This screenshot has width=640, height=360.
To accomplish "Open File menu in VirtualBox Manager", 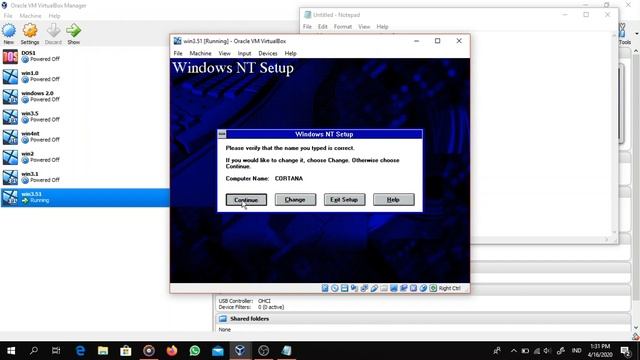I will tap(8, 16).
